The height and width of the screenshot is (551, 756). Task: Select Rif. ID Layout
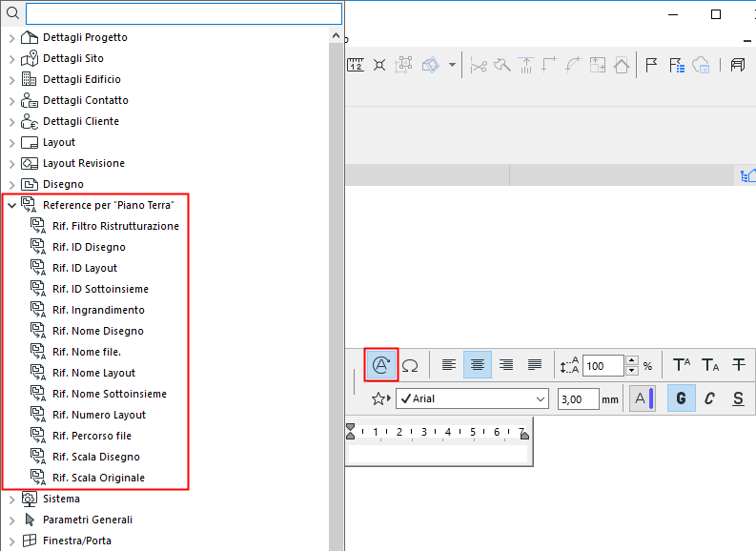pos(85,268)
